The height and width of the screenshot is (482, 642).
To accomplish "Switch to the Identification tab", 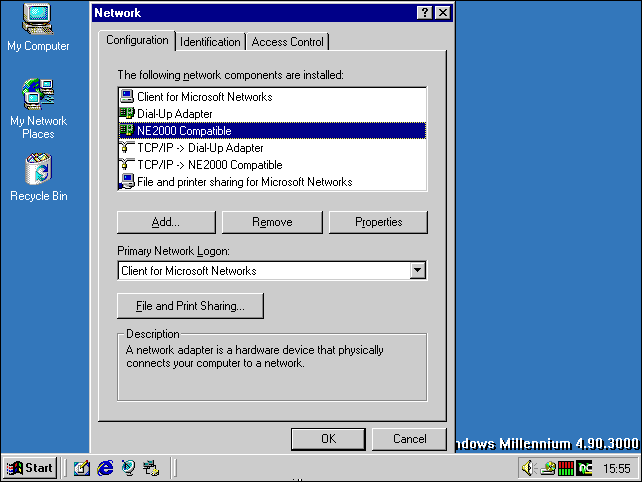I will (210, 42).
